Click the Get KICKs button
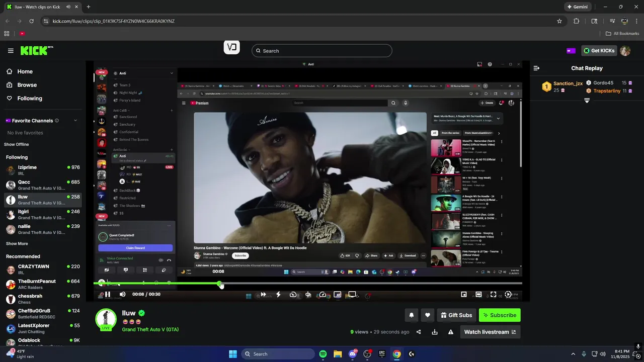 (599, 50)
